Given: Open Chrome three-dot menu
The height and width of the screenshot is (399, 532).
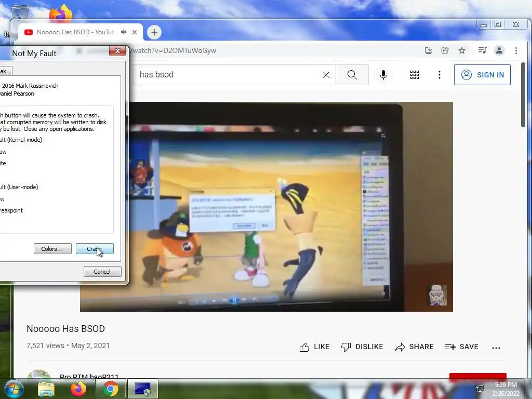Looking at the screenshot, I should 516,50.
